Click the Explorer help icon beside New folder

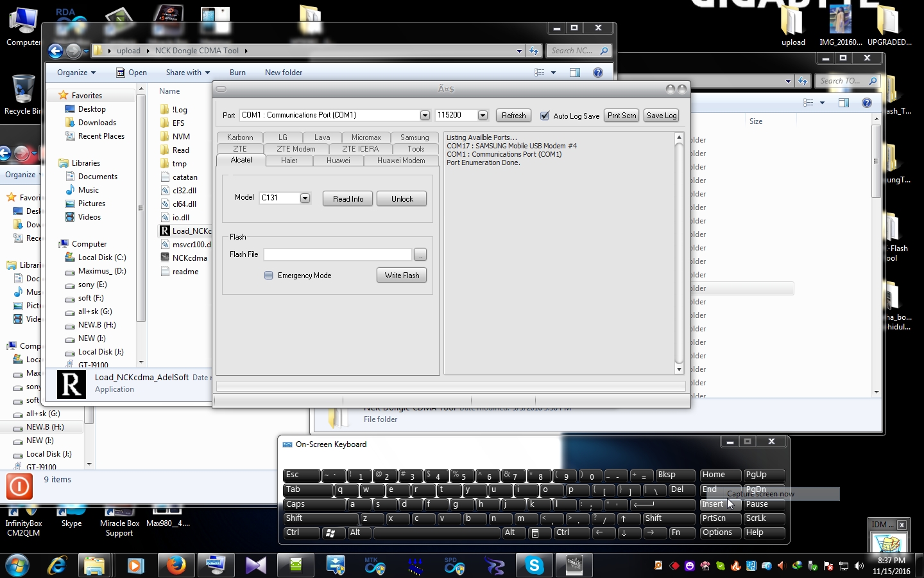coord(598,73)
